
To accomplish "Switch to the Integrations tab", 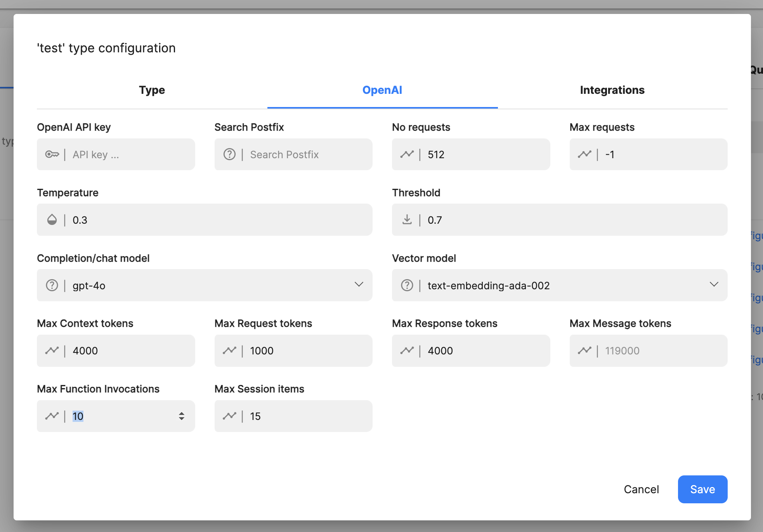I will [x=612, y=90].
